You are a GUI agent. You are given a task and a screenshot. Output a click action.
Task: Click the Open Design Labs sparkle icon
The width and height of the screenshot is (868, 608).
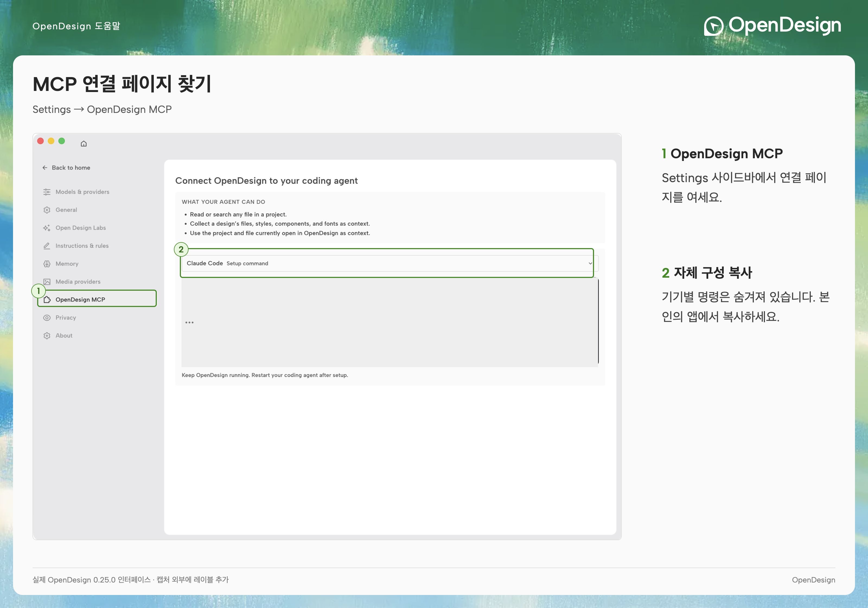coord(47,228)
